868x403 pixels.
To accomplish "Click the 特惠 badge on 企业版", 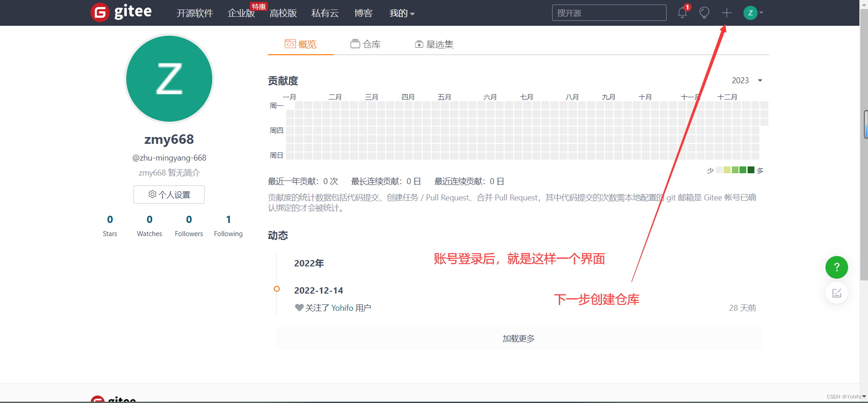I will (259, 6).
